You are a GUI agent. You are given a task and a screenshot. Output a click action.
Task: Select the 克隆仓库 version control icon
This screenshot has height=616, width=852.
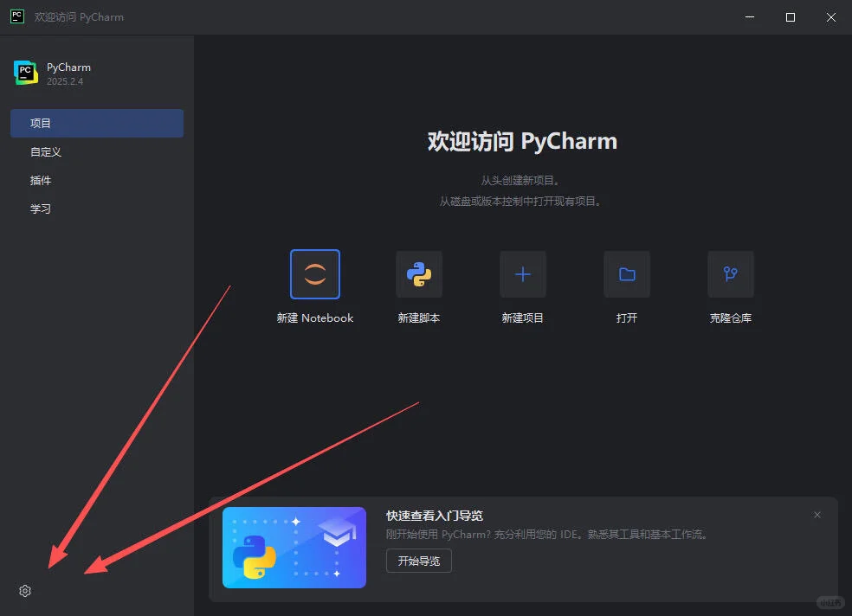click(730, 274)
